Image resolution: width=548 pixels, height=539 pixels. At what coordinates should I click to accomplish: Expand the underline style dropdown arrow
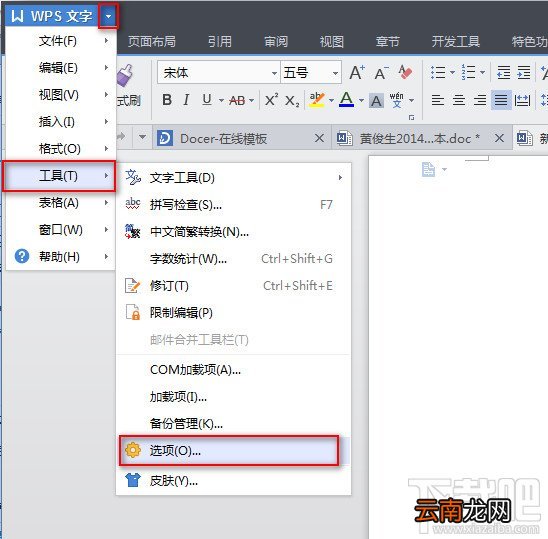tap(221, 101)
